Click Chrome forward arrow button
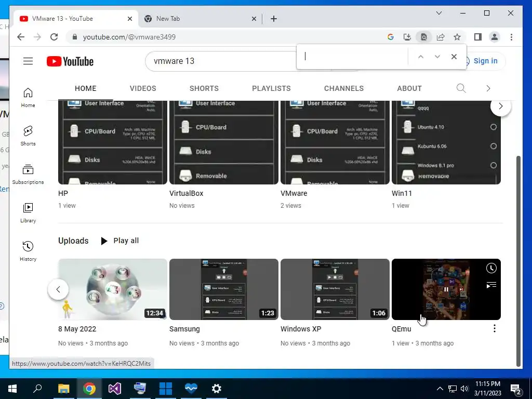Screen dimensions: 532x399 coord(37,37)
